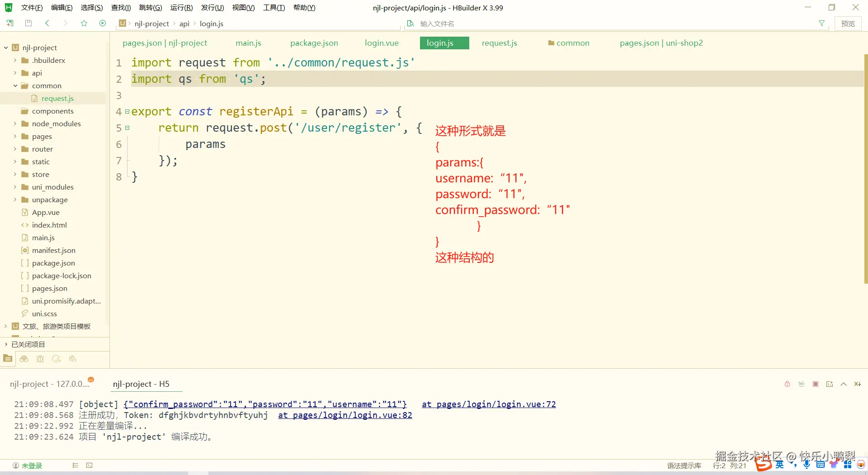Open the IME toolbox grid icon
This screenshot has height=475, width=868.
(x=848, y=465)
